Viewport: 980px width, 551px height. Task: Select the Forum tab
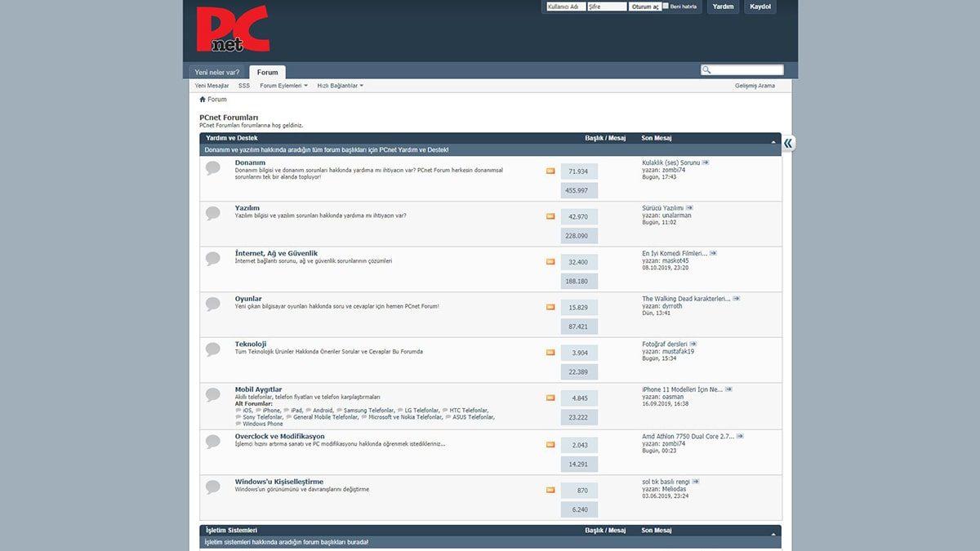pyautogui.click(x=267, y=72)
